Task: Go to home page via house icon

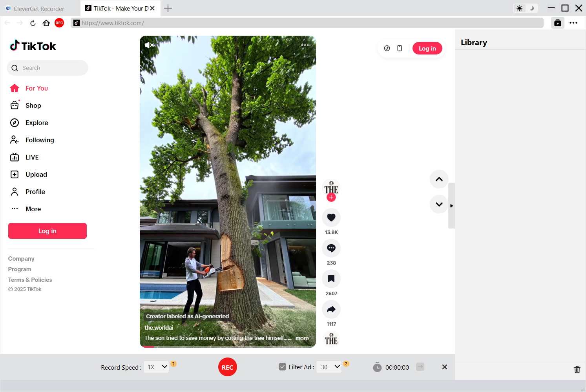Action: click(x=46, y=23)
